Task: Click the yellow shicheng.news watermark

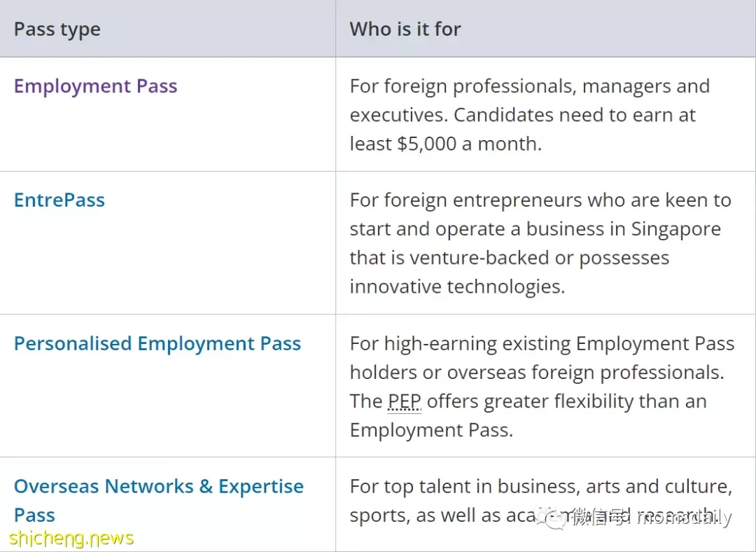Action: pos(71,538)
